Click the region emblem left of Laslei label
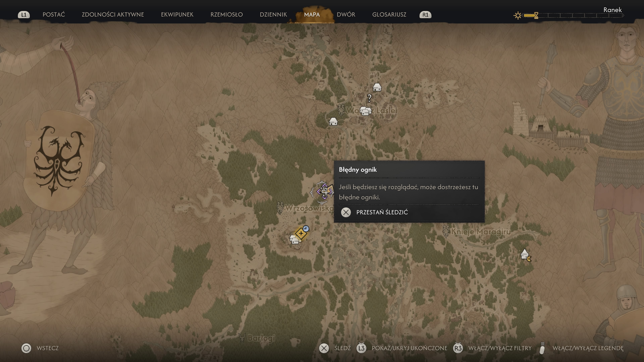 (x=341, y=110)
